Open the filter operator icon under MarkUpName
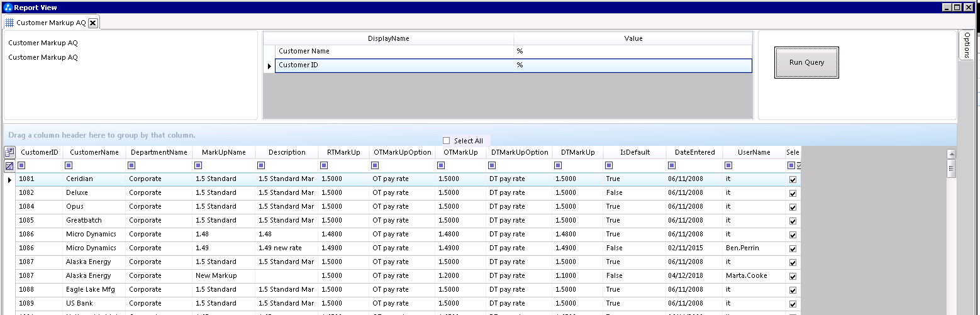980x315 pixels. click(198, 165)
